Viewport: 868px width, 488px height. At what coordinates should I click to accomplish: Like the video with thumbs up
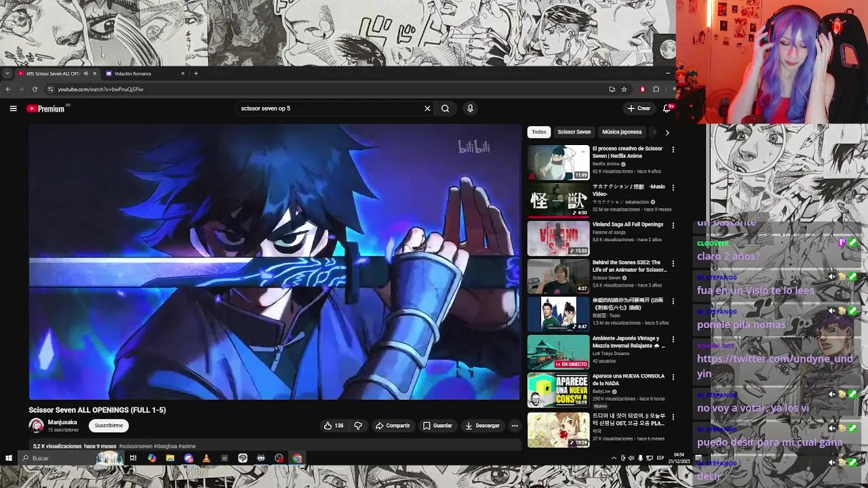(333, 426)
